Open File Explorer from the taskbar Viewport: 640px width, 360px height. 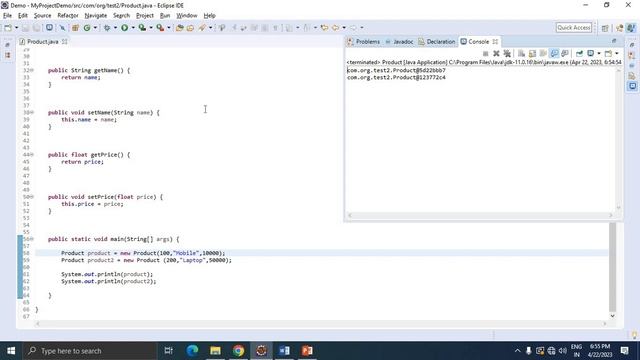215,351
